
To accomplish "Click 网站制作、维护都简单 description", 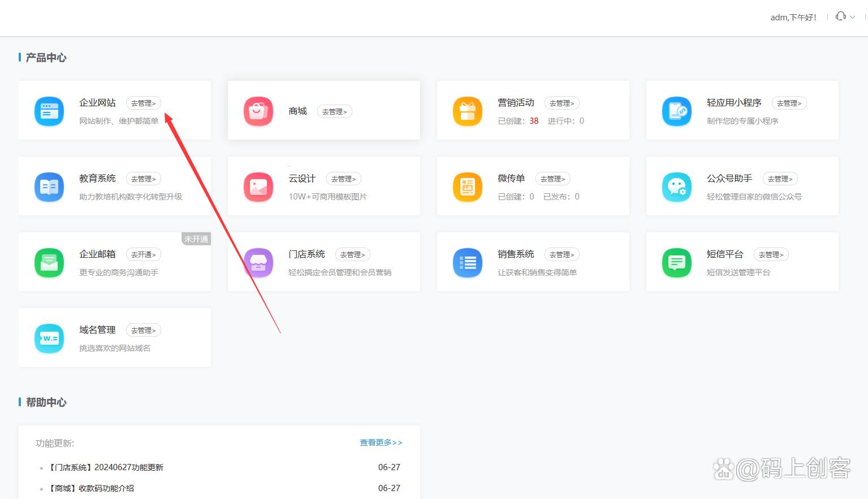I will (x=119, y=121).
